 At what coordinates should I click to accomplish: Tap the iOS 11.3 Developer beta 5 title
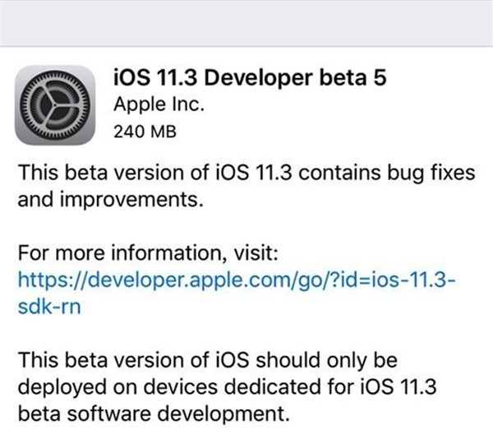pyautogui.click(x=237, y=79)
